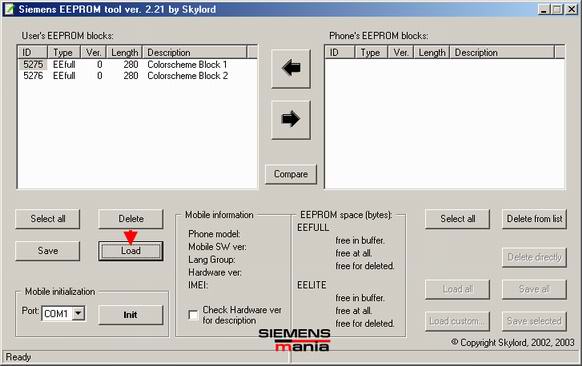
Task: Click Type column header in phone blocks
Action: pos(371,52)
